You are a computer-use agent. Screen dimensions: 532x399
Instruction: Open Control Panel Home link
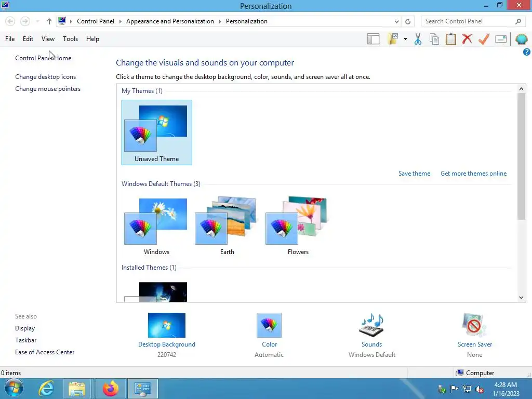(x=43, y=58)
